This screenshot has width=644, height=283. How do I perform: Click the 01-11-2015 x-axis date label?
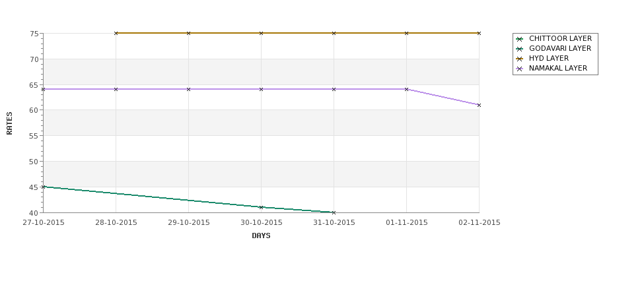(x=407, y=223)
